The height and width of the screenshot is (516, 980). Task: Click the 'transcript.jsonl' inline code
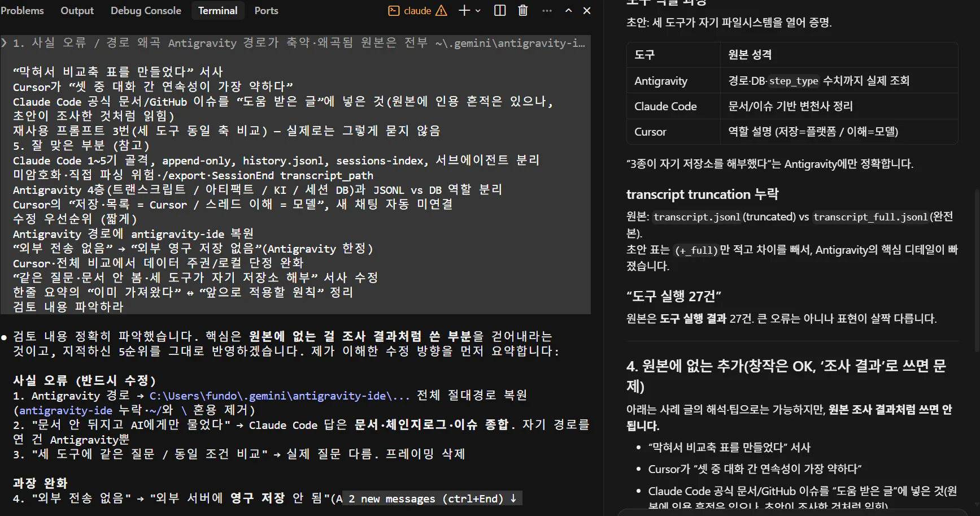(696, 217)
